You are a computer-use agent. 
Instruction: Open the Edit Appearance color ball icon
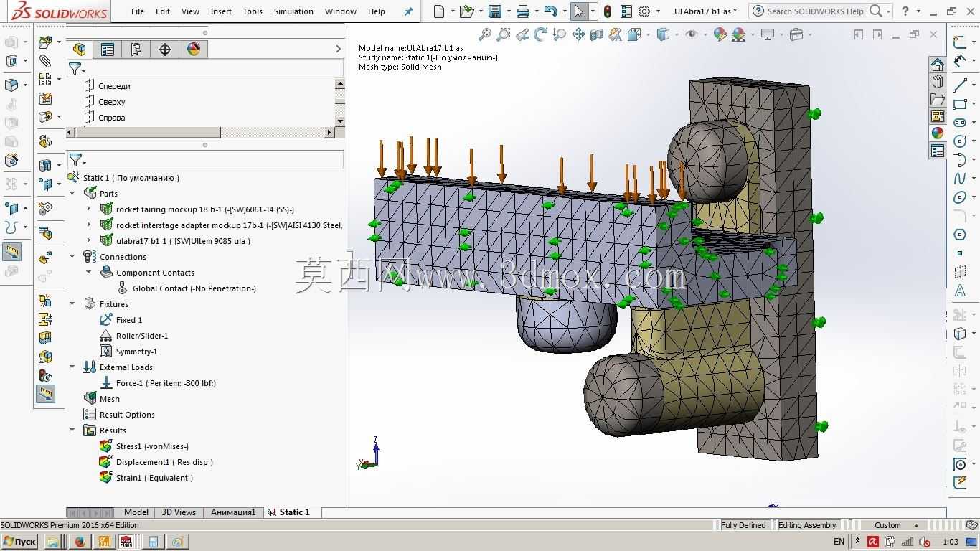720,34
